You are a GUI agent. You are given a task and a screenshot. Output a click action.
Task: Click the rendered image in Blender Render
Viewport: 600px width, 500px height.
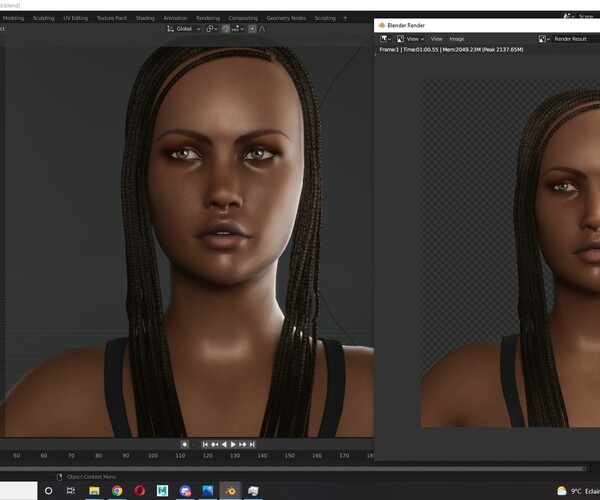pyautogui.click(x=510, y=252)
